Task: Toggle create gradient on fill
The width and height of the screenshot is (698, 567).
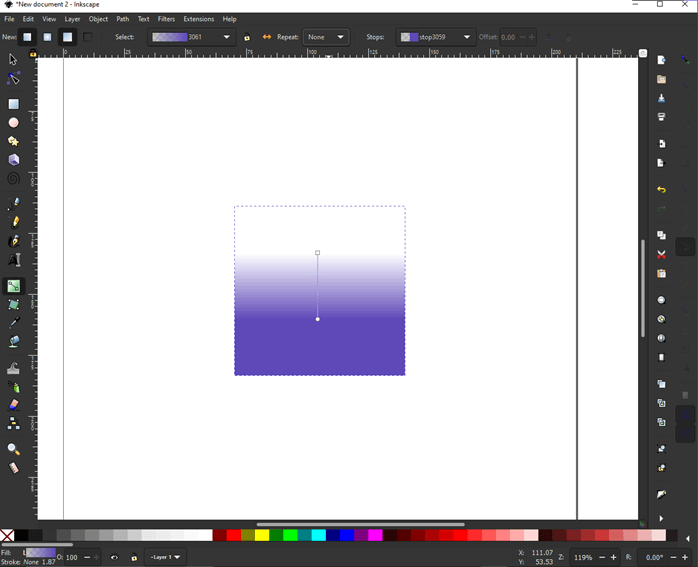Action: click(x=67, y=37)
